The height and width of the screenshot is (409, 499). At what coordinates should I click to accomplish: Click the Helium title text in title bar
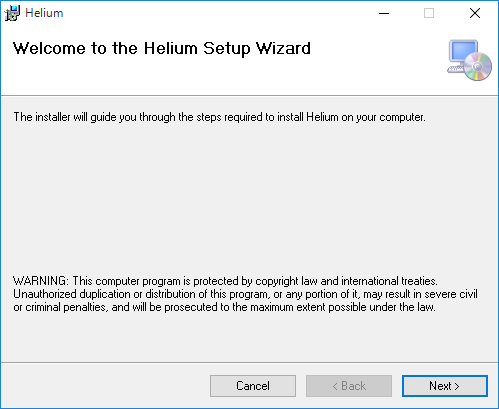click(44, 13)
